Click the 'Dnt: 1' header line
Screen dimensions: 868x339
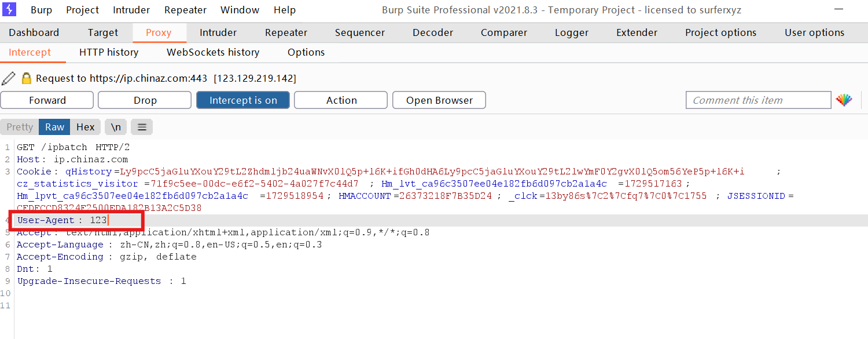pyautogui.click(x=35, y=269)
